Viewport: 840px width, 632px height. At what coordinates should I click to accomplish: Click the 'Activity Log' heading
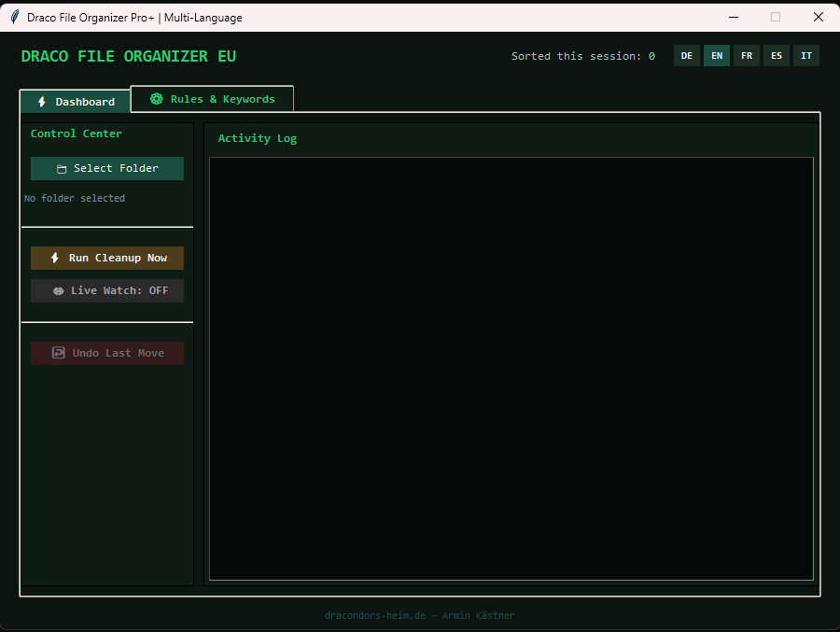tap(258, 138)
